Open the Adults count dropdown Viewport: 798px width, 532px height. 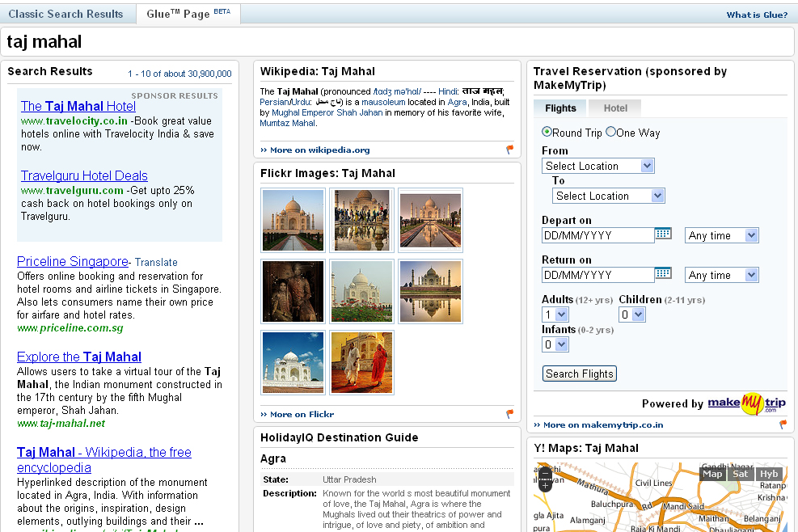pos(555,315)
